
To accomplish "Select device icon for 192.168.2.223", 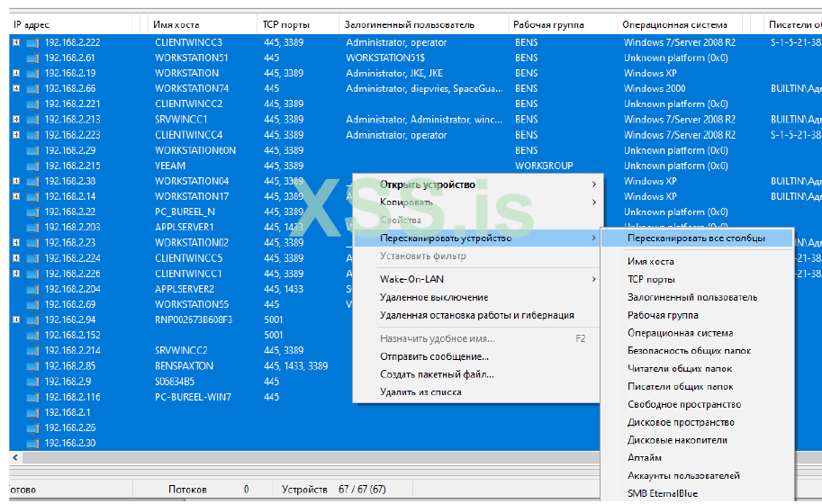I will tap(32, 135).
